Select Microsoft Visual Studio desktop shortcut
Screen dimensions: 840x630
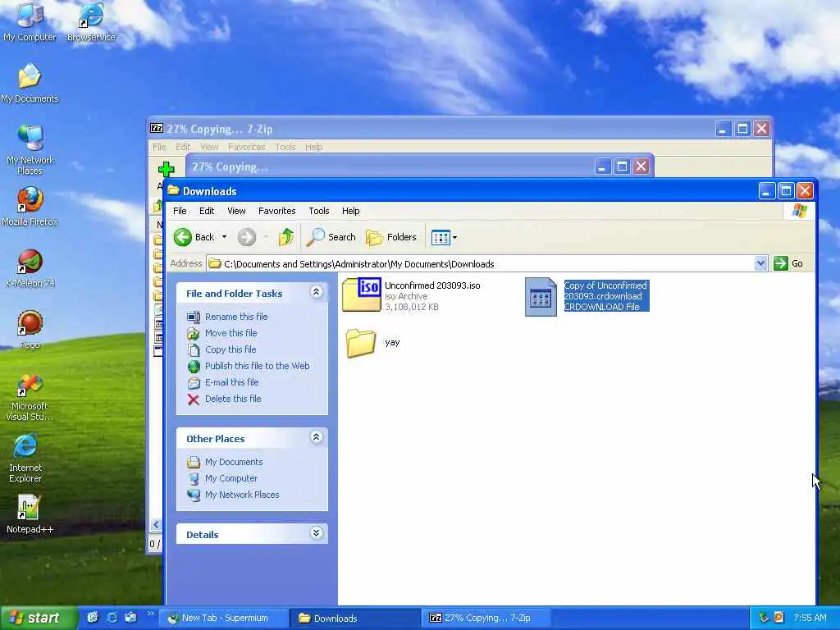30,398
